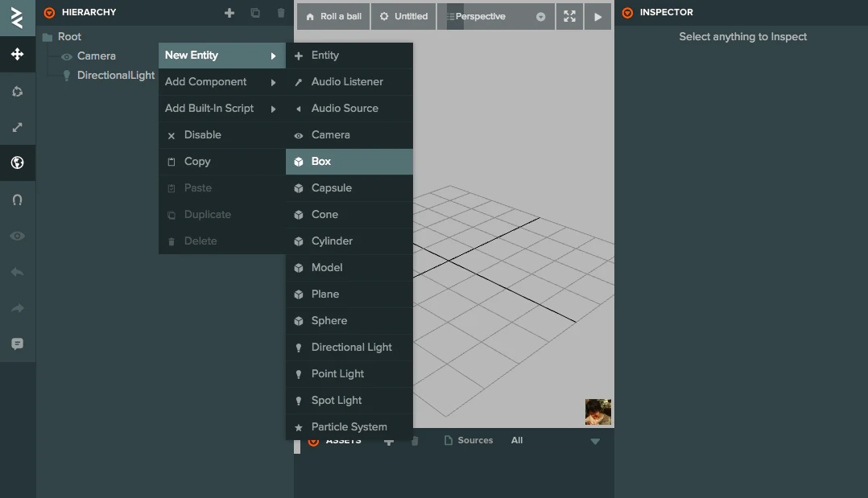This screenshot has height=498, width=868.
Task: Add a Box entity
Action: (349, 162)
